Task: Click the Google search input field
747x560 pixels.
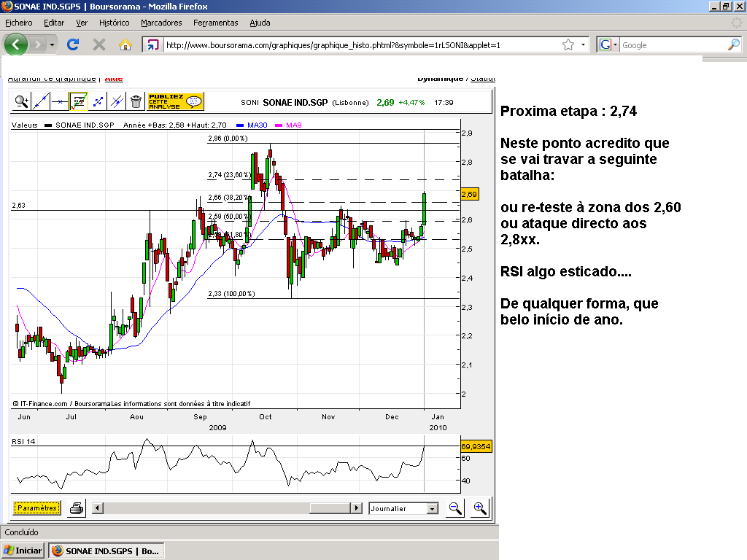Action: tap(673, 44)
